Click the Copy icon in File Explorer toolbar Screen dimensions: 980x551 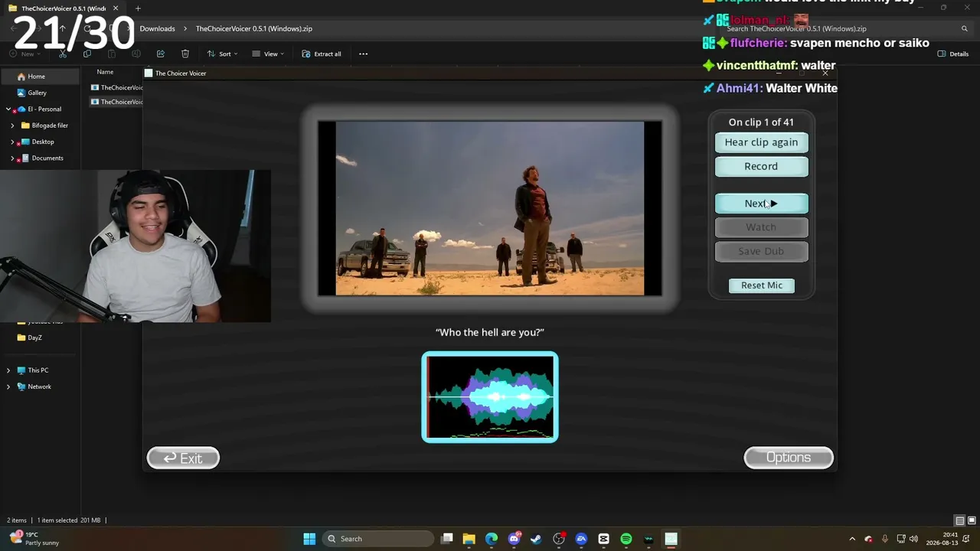click(87, 54)
